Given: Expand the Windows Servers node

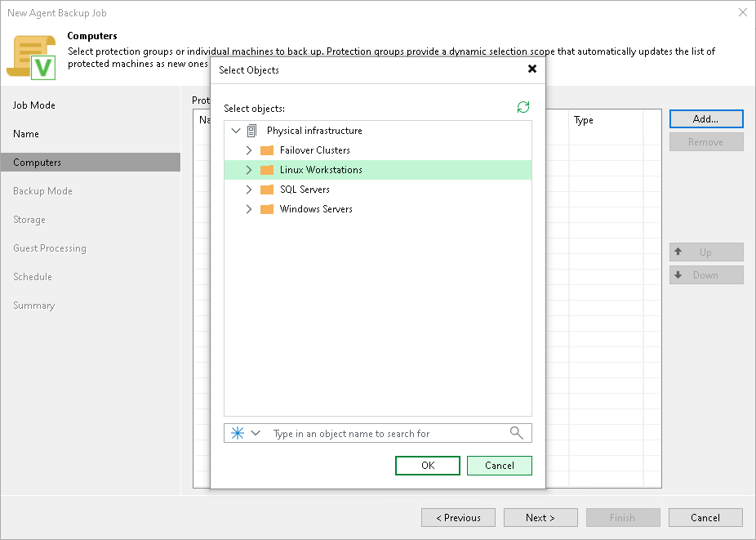Looking at the screenshot, I should [249, 209].
